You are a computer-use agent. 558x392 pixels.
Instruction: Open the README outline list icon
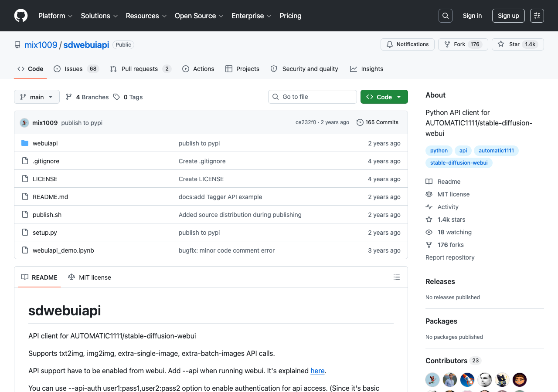(x=397, y=277)
